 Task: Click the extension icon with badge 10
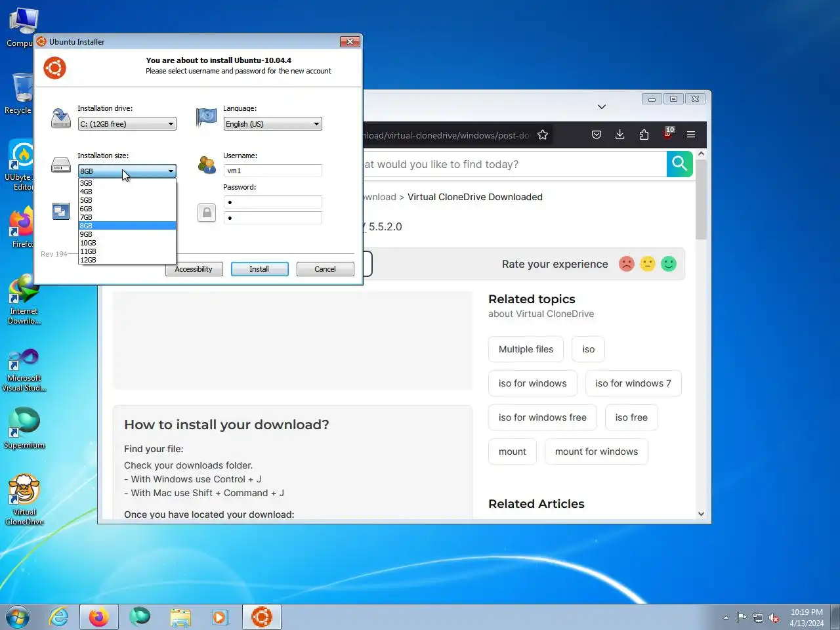coord(668,133)
